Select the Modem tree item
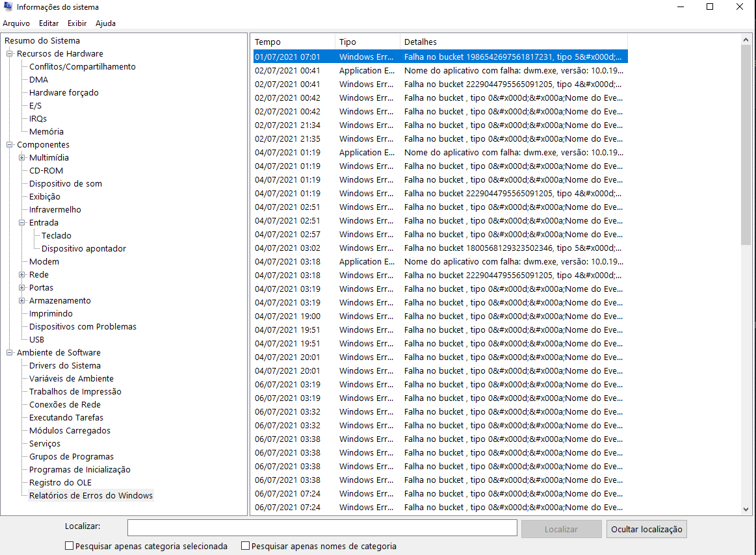This screenshot has width=756, height=555. pyautogui.click(x=44, y=262)
